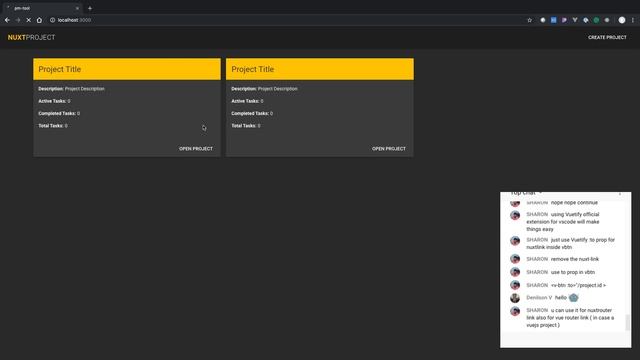
Task: Click the chat panel scrollbar thumb
Action: tap(628, 322)
